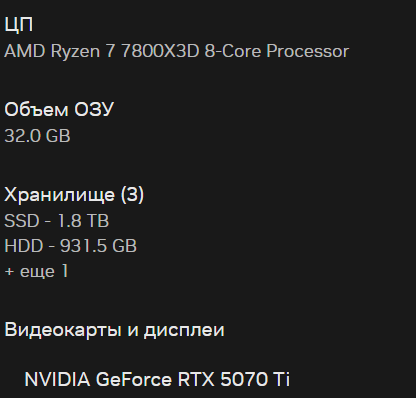The image size is (416, 398).
Task: Click the 'RTX 5070 Ti' model text
Action: pos(234,379)
